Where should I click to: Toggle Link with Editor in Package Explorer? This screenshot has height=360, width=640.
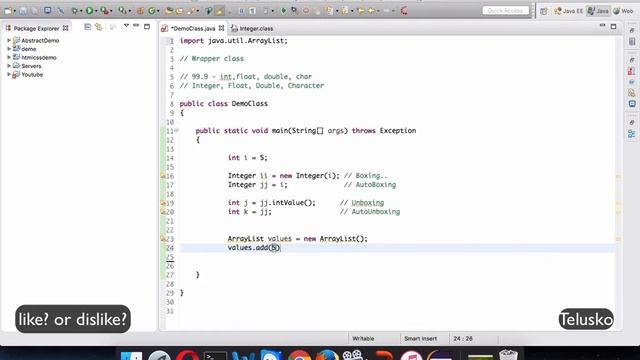98,27
